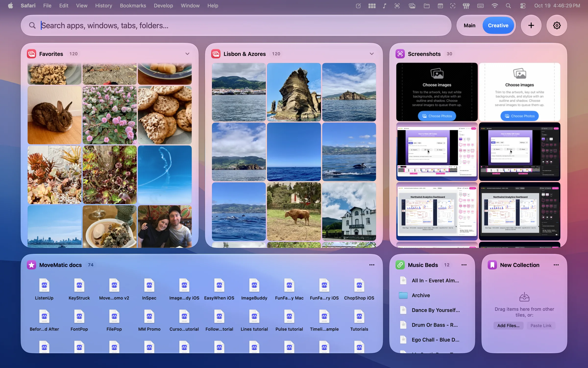This screenshot has width=588, height=368.
Task: Open the File menu
Action: click(47, 6)
